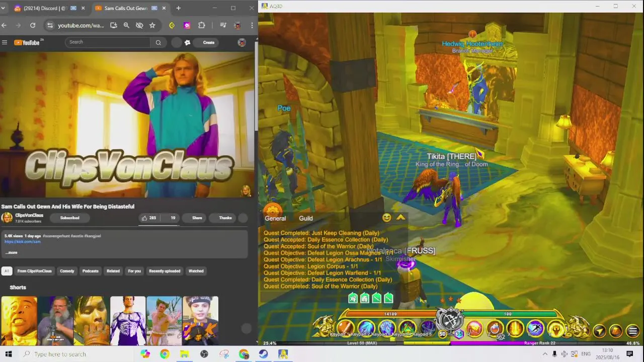Drink the potion with count 562

[x=495, y=329]
